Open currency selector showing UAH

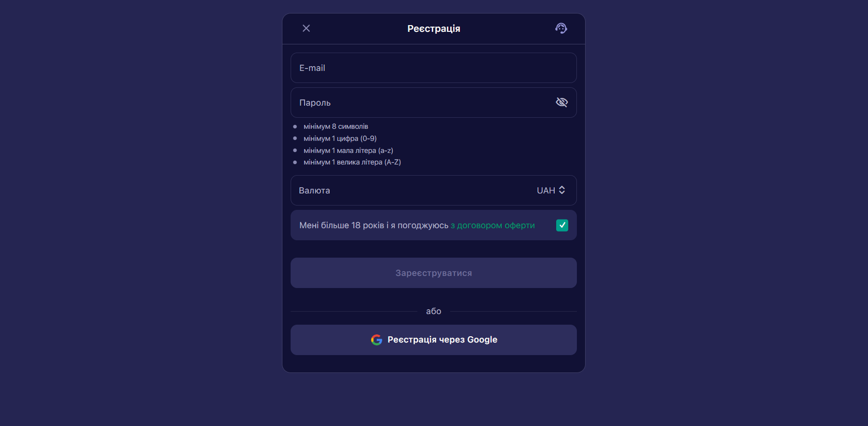[433, 191]
